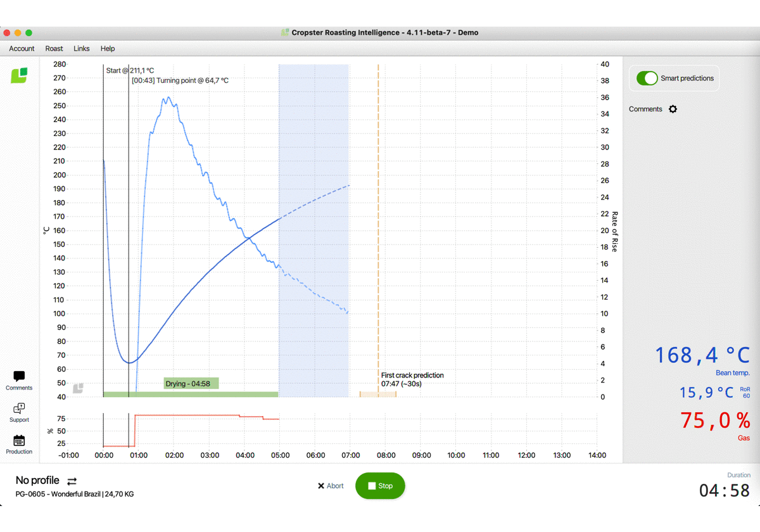Open the Help menu
Screen dimensions: 760x532
tap(108, 49)
